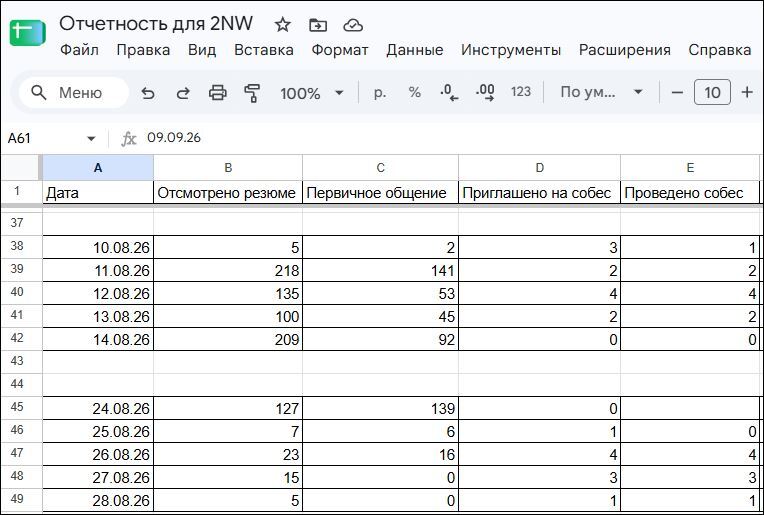Click the Undo arrow icon

[148, 93]
